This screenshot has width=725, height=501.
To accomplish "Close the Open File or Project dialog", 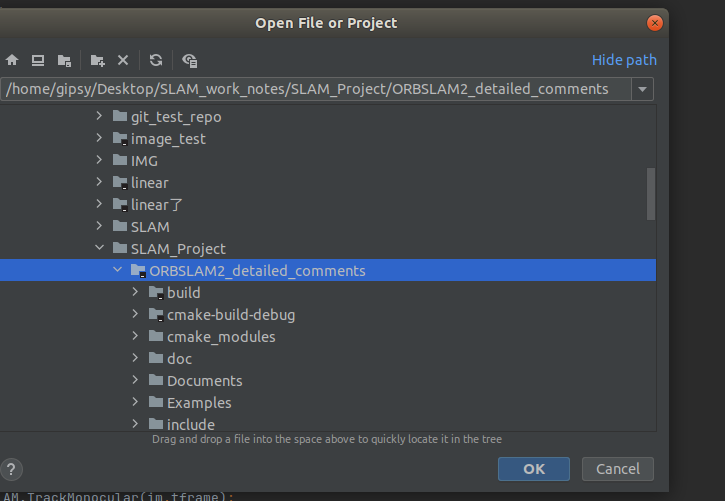I will point(654,23).
